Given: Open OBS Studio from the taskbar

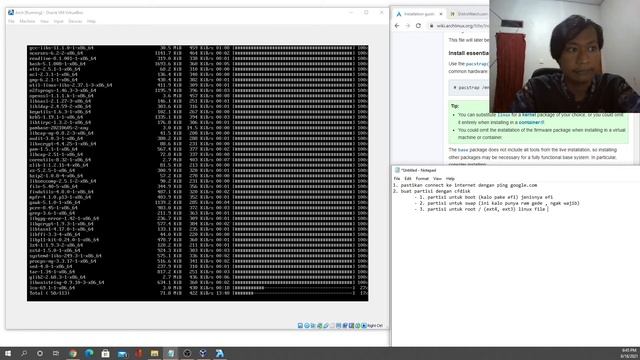Looking at the screenshot, I should 187,353.
